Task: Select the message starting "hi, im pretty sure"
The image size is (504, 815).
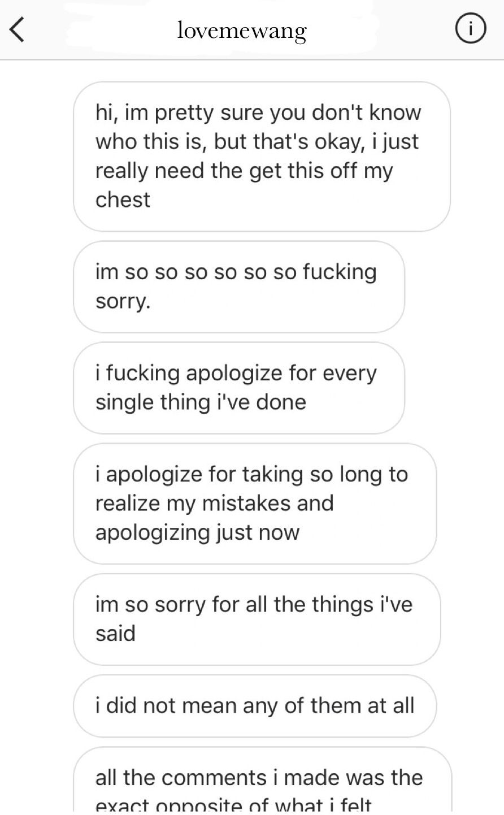Action: 261,156
